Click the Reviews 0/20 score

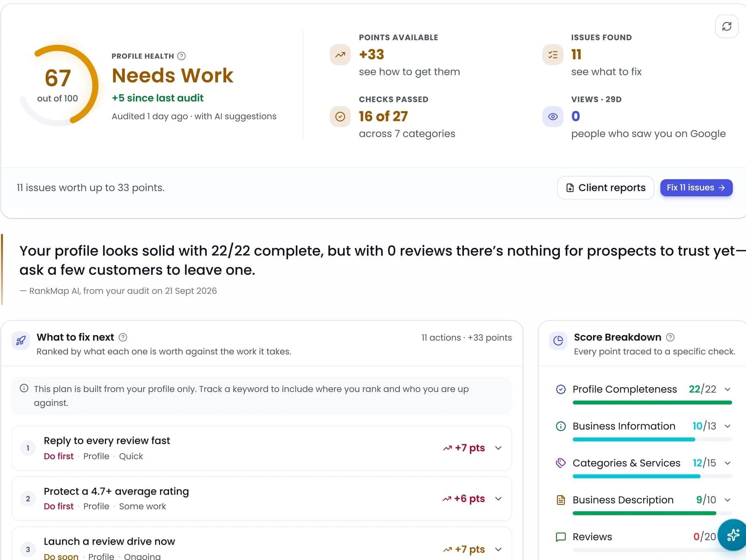(x=705, y=537)
